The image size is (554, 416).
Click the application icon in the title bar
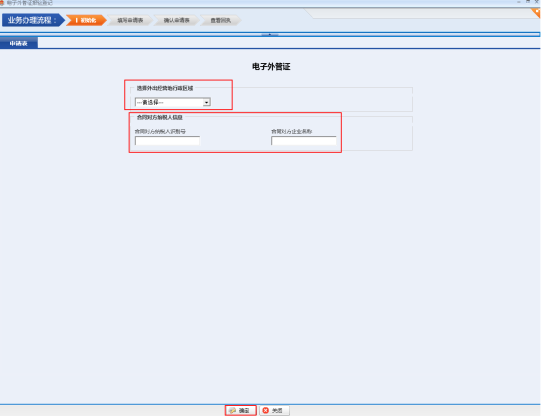coord(1,2)
